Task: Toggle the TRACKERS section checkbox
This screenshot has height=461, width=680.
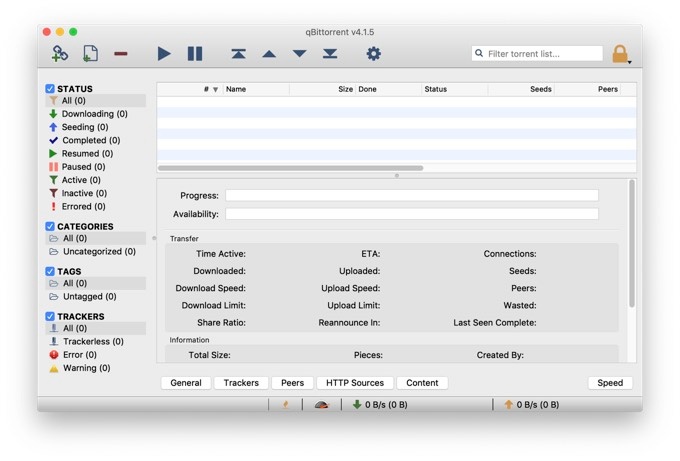Action: [x=50, y=316]
